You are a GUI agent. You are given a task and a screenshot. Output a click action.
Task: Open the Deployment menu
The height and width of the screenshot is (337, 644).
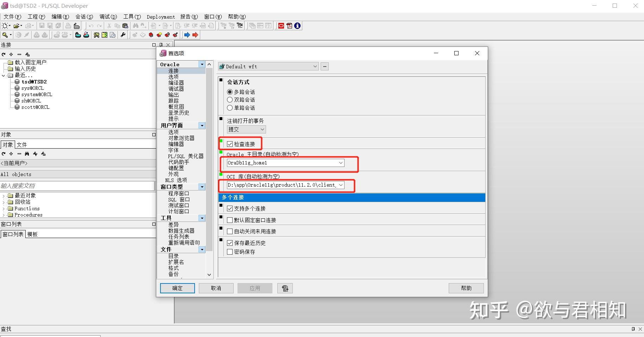[161, 17]
